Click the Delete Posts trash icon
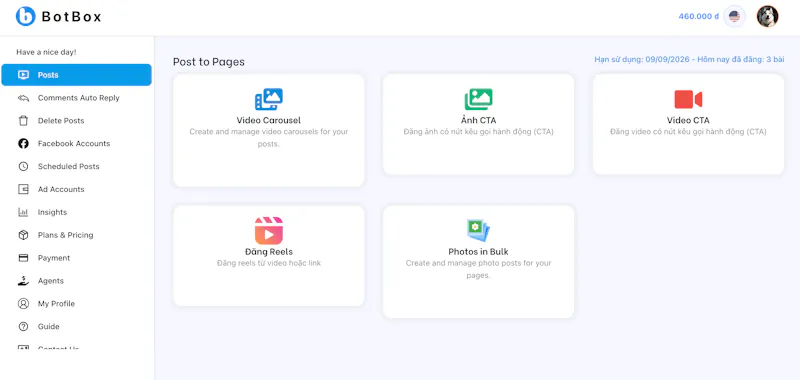 coord(23,121)
